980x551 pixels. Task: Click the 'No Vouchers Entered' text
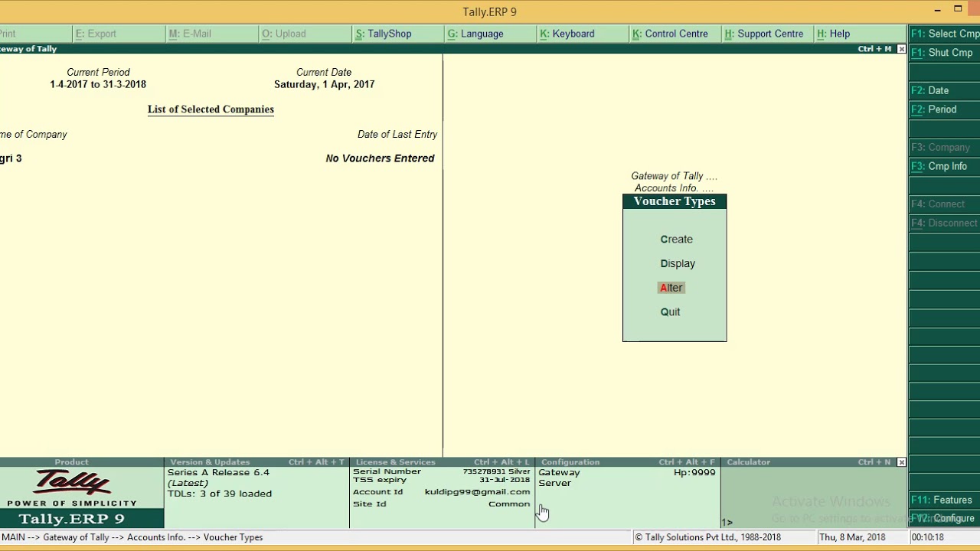(380, 158)
